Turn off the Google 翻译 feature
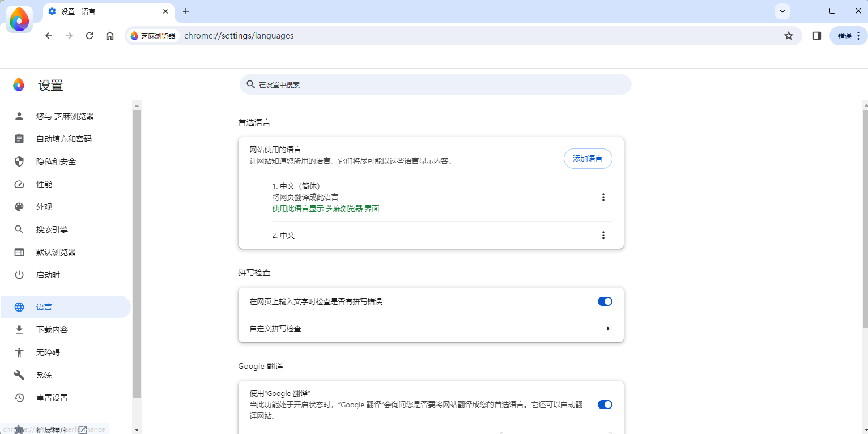Viewport: 868px width, 434px height. pos(605,404)
